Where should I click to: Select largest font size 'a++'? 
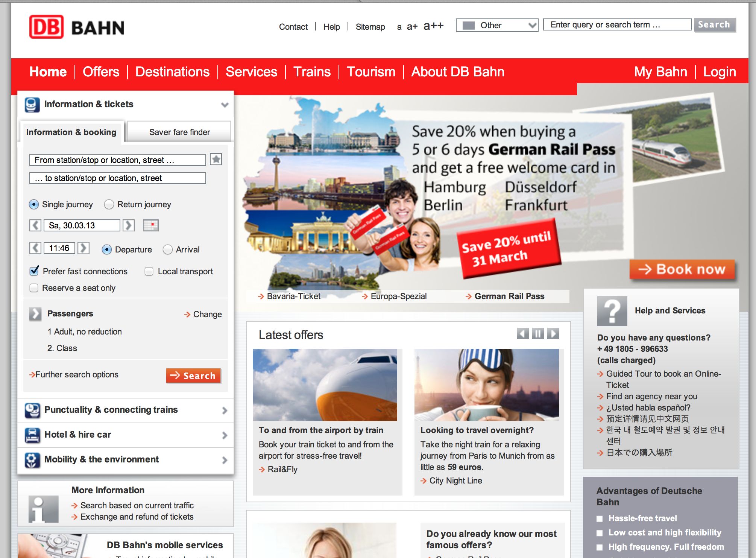[x=433, y=26]
